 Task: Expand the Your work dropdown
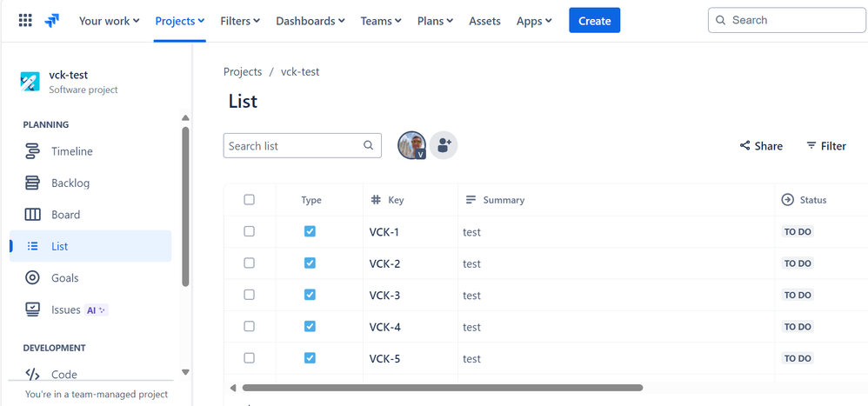point(109,21)
